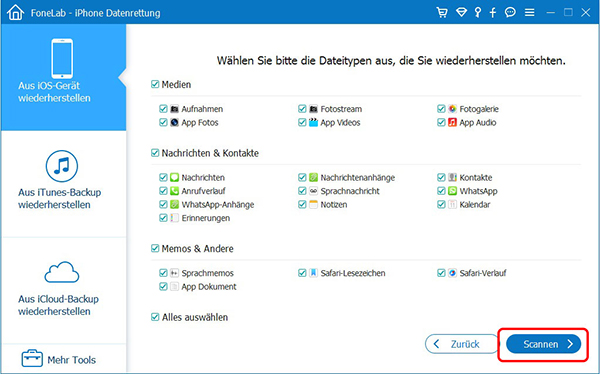The image size is (600, 374).
Task: Go back with the Zurück button
Action: (x=461, y=344)
